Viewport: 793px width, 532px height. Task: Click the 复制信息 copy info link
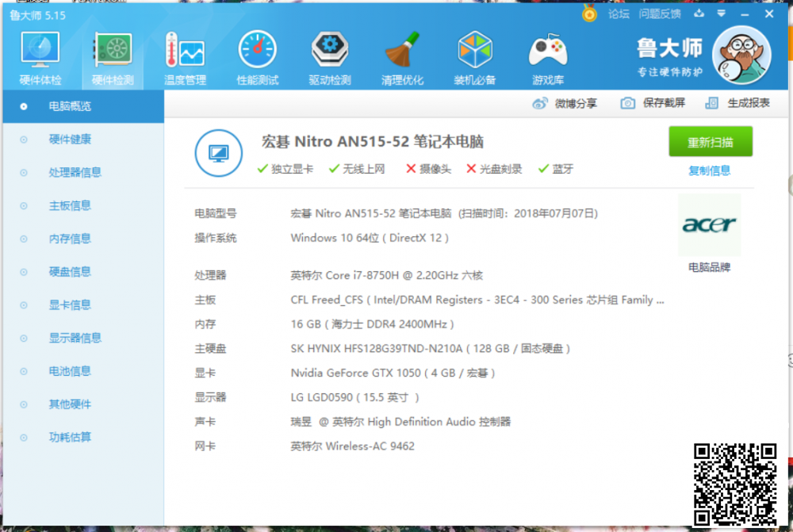pyautogui.click(x=708, y=170)
